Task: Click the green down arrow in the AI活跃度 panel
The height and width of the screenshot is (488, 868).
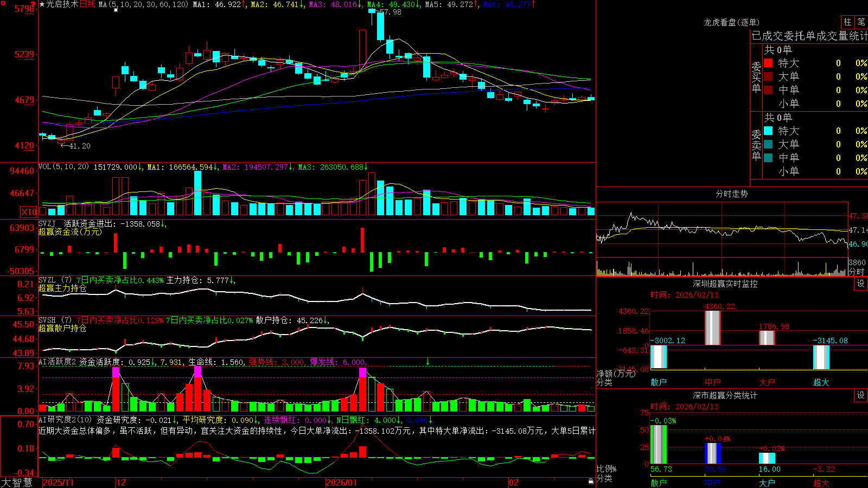Action: [x=428, y=362]
